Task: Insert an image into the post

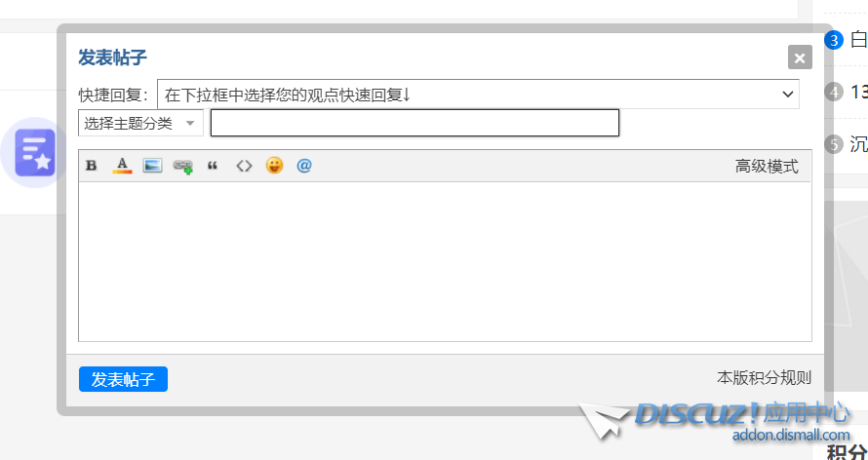Action: 152,166
